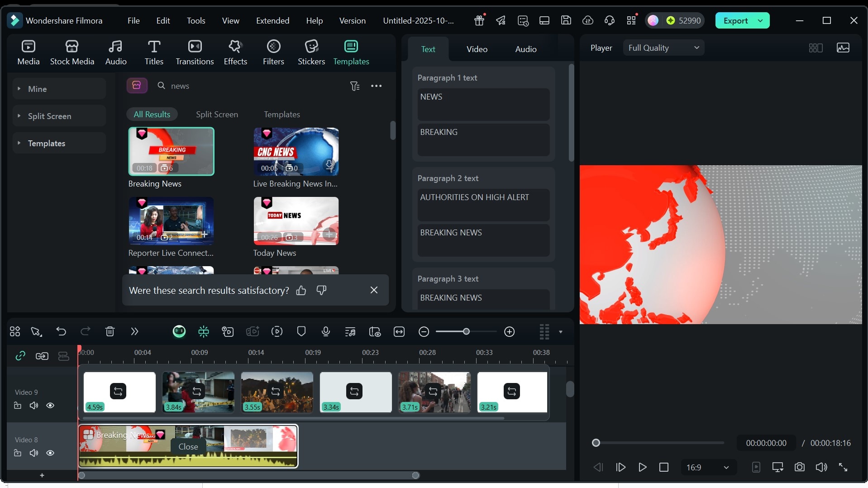Add a marker with the shield icon
This screenshot has width=868, height=488.
click(301, 332)
